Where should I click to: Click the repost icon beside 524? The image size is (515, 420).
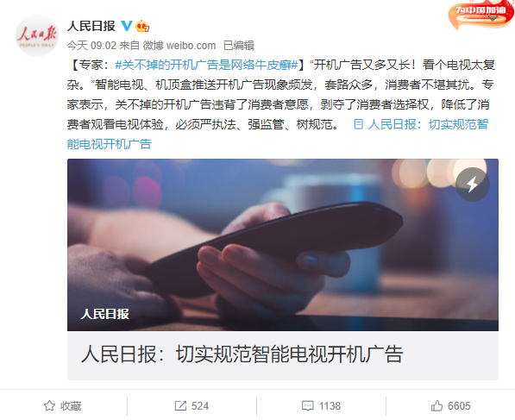point(180,406)
